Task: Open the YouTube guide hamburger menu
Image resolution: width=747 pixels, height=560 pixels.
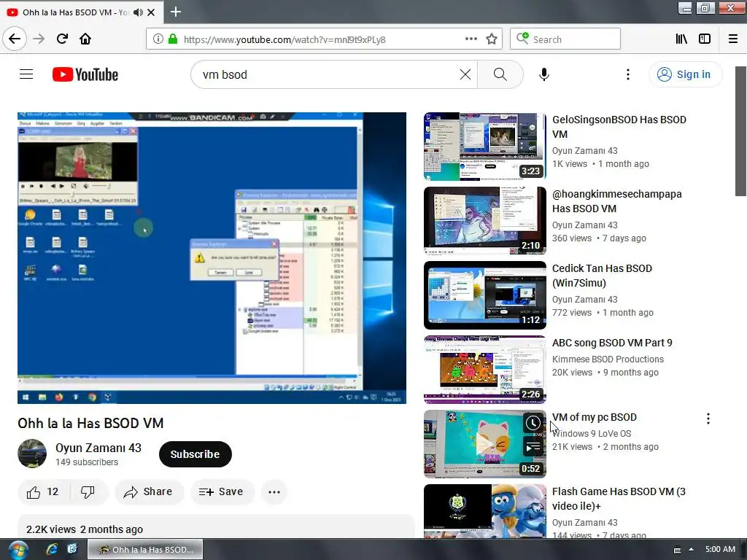Action: pyautogui.click(x=26, y=74)
